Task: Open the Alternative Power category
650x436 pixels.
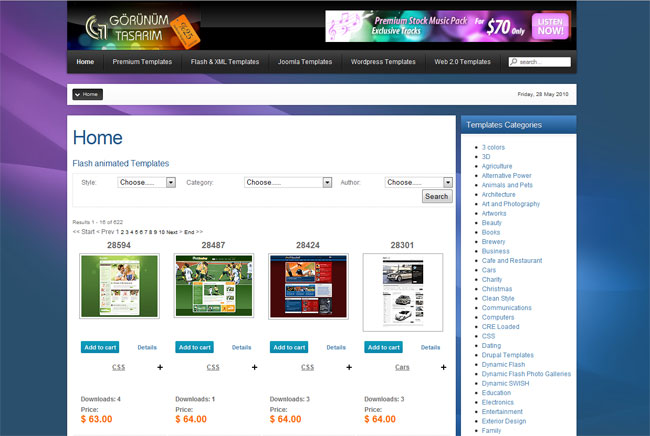Action: [507, 176]
